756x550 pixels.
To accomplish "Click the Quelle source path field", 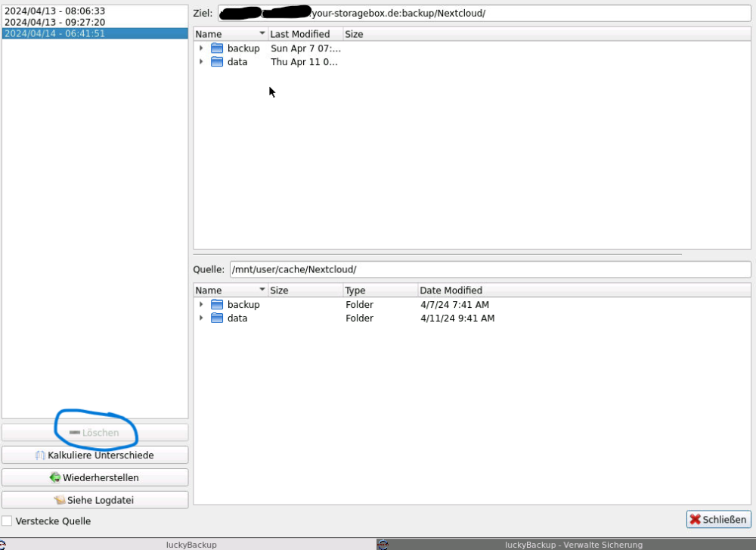I will [491, 269].
